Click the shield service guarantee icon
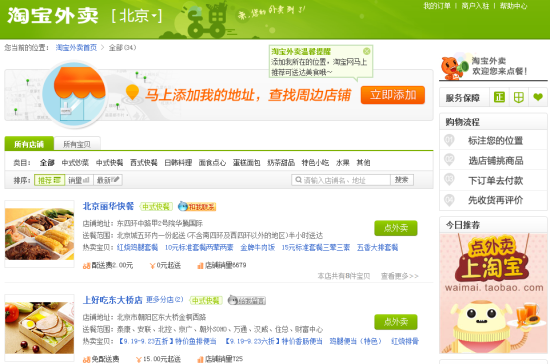The width and height of the screenshot is (550, 364). click(x=518, y=97)
